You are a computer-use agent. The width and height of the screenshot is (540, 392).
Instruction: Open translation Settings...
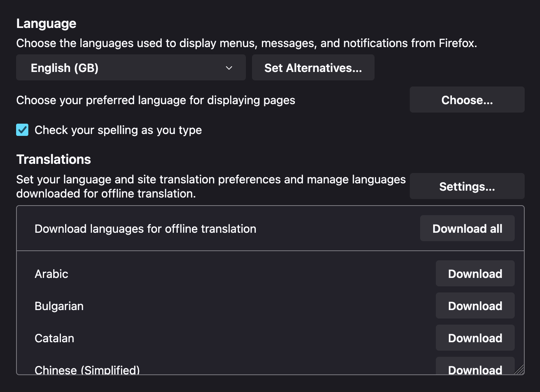pyautogui.click(x=466, y=186)
